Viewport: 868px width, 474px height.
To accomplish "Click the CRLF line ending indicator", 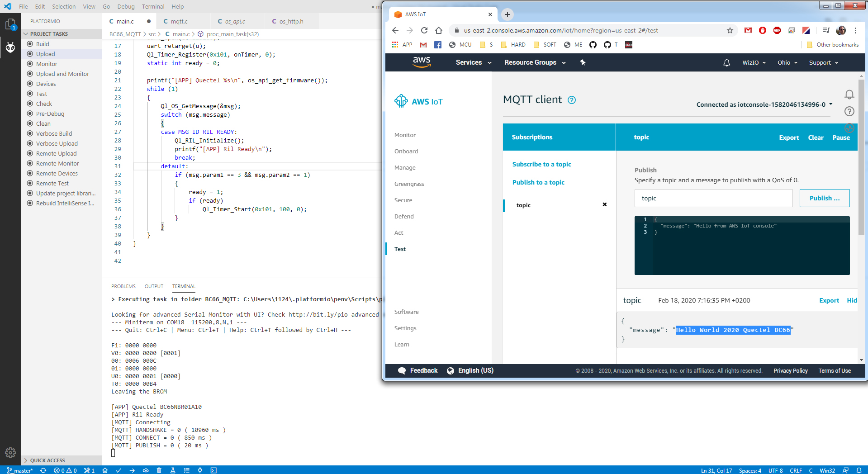I will click(x=796, y=470).
